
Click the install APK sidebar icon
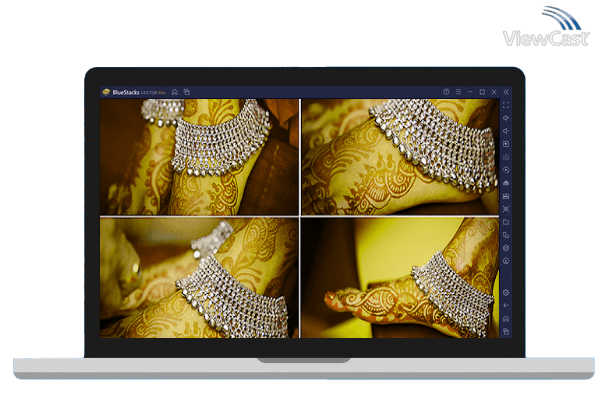pyautogui.click(x=506, y=183)
